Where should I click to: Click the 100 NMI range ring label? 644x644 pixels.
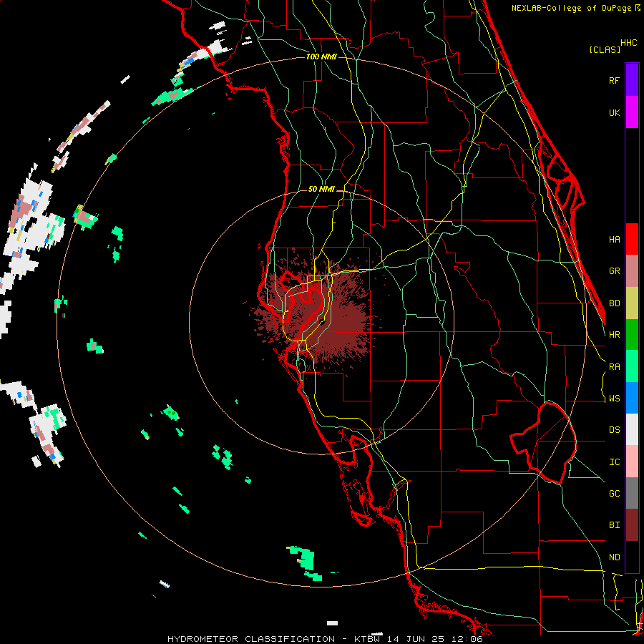pyautogui.click(x=321, y=57)
